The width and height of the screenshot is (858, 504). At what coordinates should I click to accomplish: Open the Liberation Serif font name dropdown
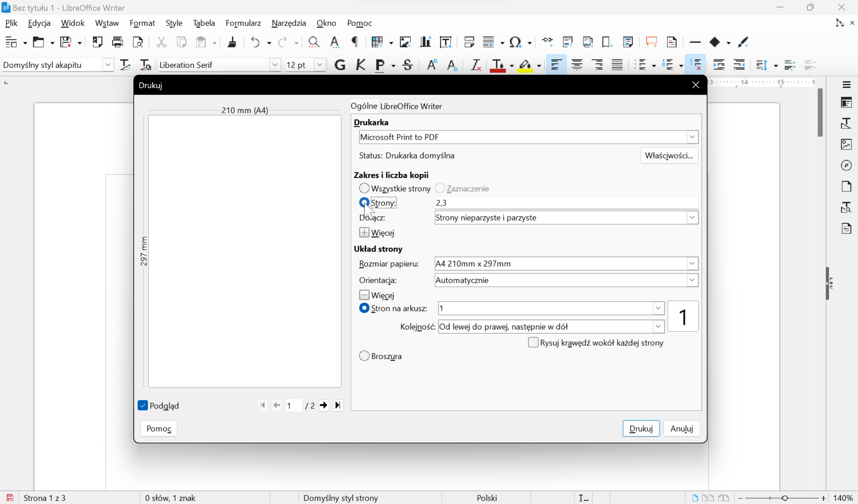coord(275,65)
